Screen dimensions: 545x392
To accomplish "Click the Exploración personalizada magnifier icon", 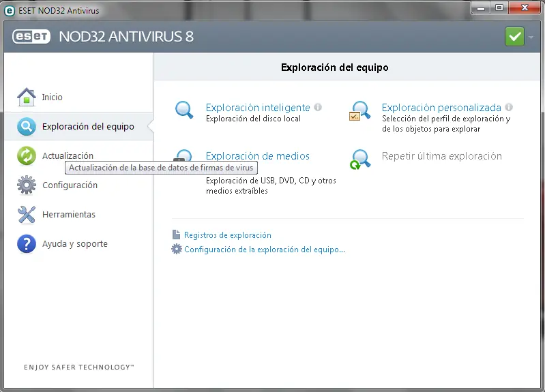I will [x=359, y=111].
